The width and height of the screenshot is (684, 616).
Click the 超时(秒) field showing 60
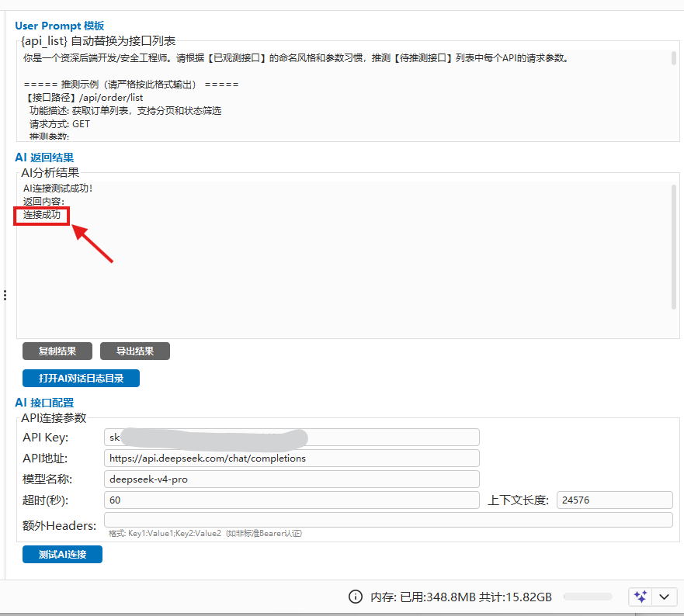(291, 500)
